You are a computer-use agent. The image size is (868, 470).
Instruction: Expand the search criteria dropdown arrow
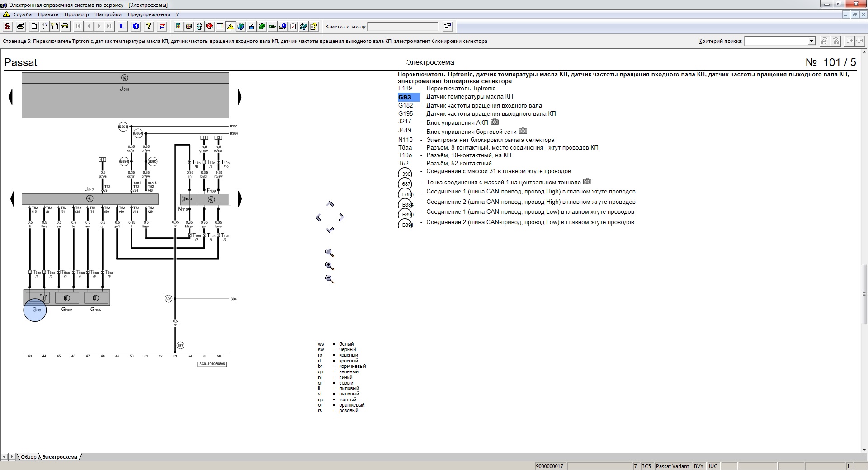click(x=811, y=41)
